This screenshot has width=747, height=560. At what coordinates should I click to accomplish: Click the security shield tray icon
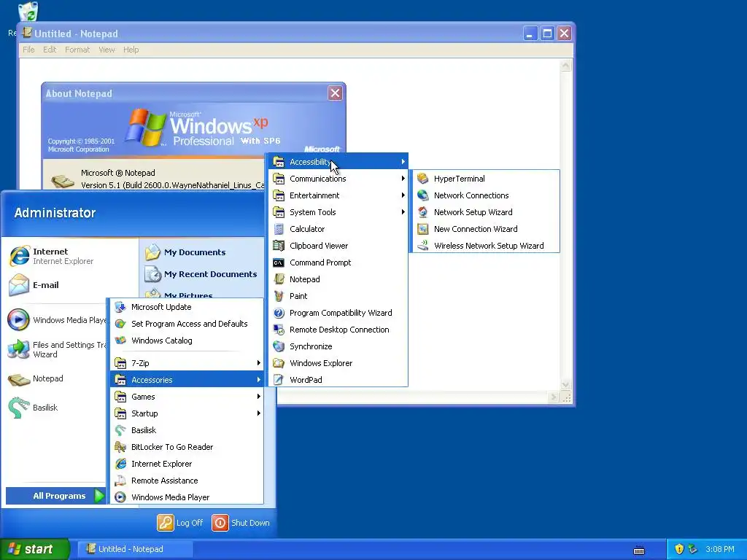(x=679, y=549)
